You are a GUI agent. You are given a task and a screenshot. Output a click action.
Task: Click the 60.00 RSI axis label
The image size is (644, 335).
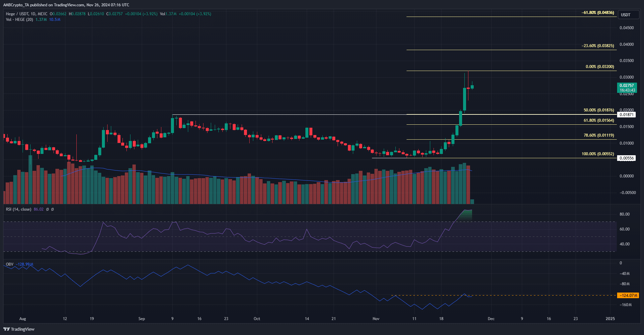point(624,229)
